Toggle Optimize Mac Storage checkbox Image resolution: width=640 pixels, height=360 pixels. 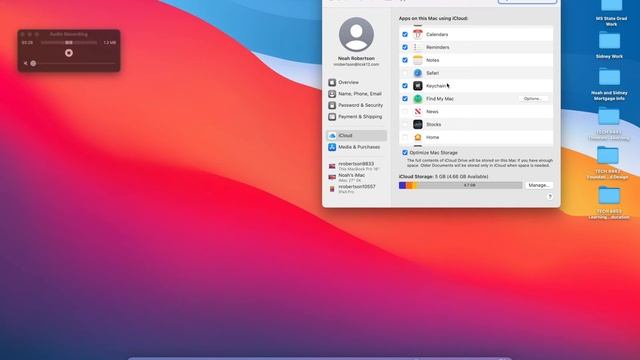(405, 153)
